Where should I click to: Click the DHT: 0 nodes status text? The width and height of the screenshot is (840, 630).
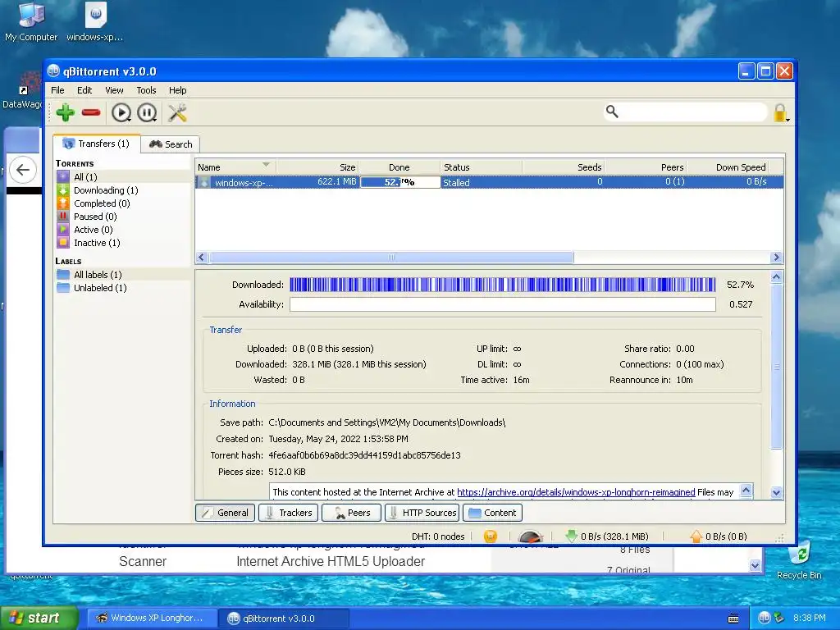438,536
